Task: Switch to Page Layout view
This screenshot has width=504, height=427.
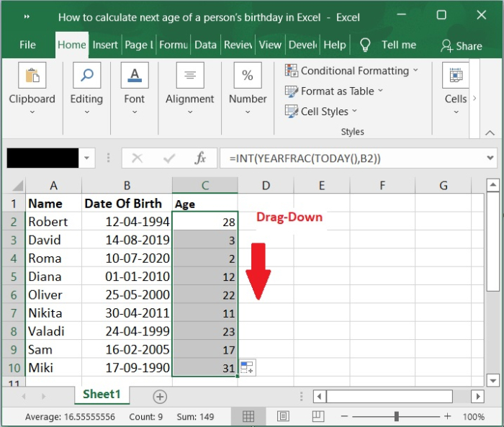Action: click(283, 417)
